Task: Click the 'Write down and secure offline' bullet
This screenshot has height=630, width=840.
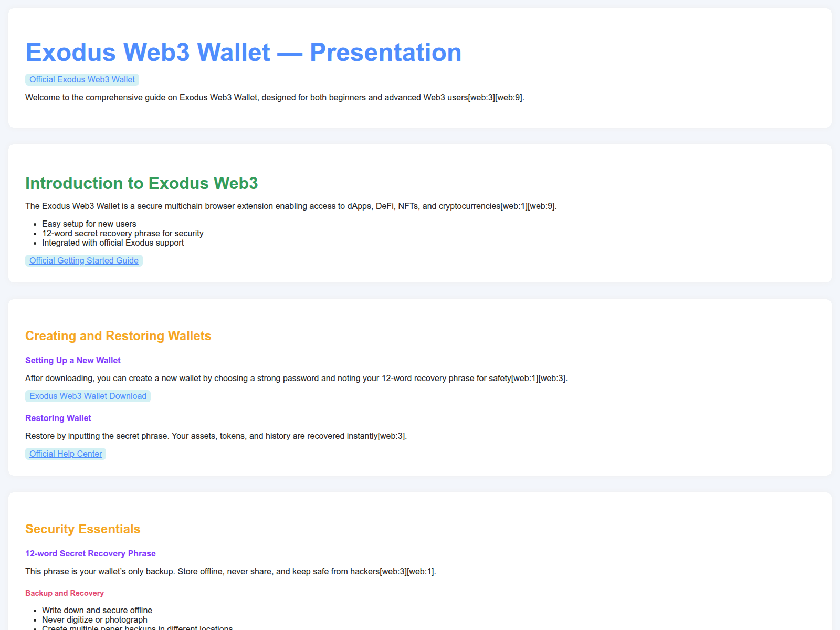Action: 97,610
